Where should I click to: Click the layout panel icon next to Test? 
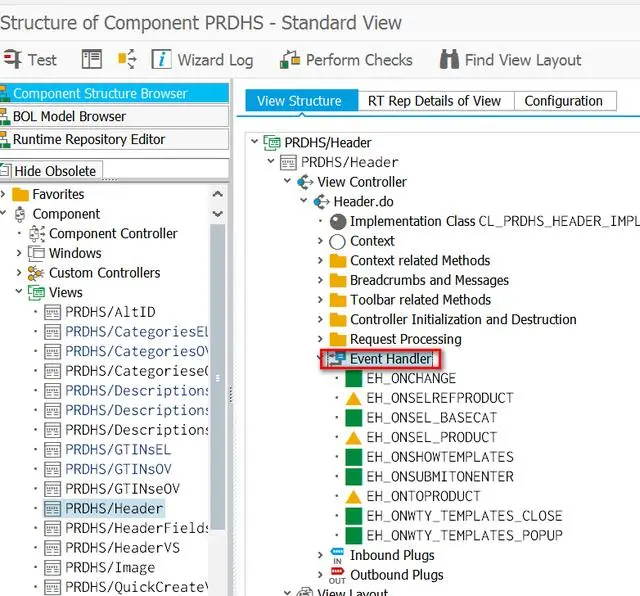point(91,60)
